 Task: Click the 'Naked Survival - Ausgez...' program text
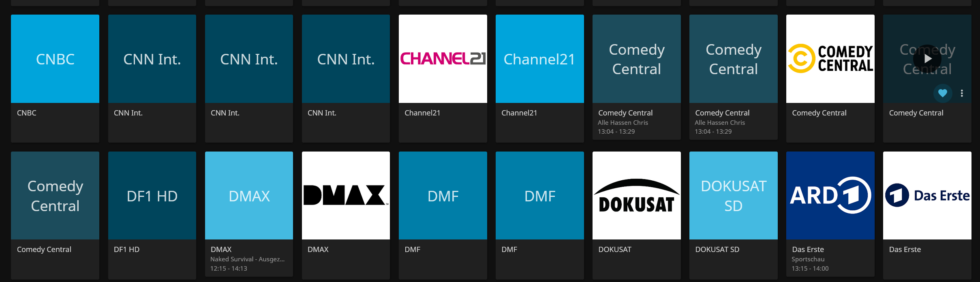248,259
